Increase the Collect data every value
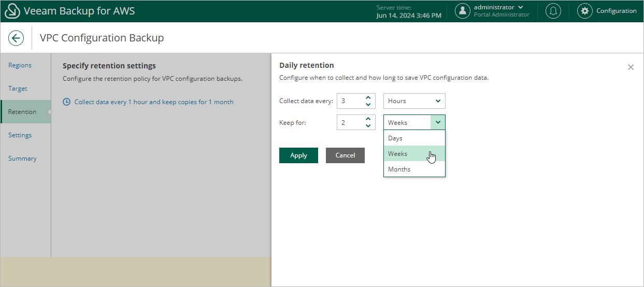 pyautogui.click(x=368, y=97)
